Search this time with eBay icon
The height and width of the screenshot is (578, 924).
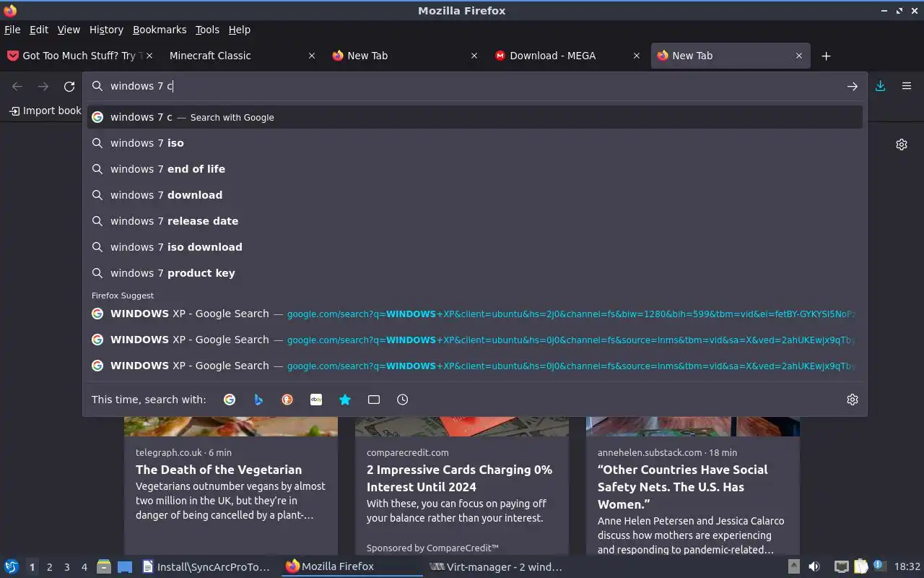(x=316, y=400)
